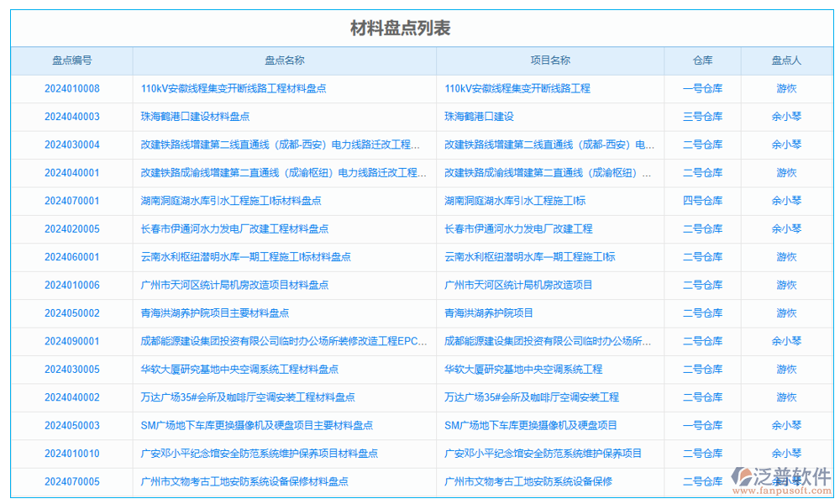Click the 项目名称 column header

point(550,60)
